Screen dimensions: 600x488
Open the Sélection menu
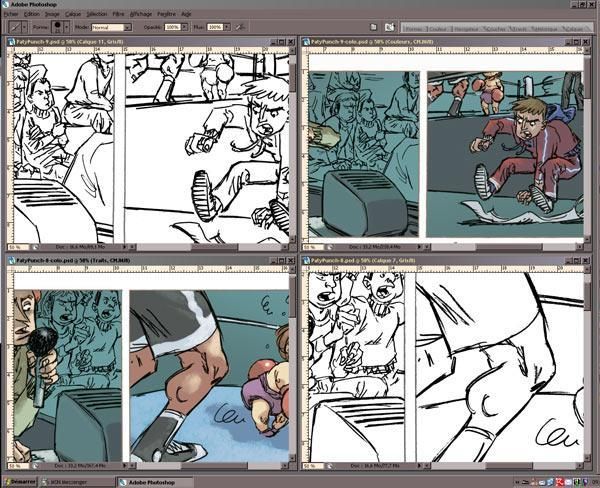click(x=96, y=14)
